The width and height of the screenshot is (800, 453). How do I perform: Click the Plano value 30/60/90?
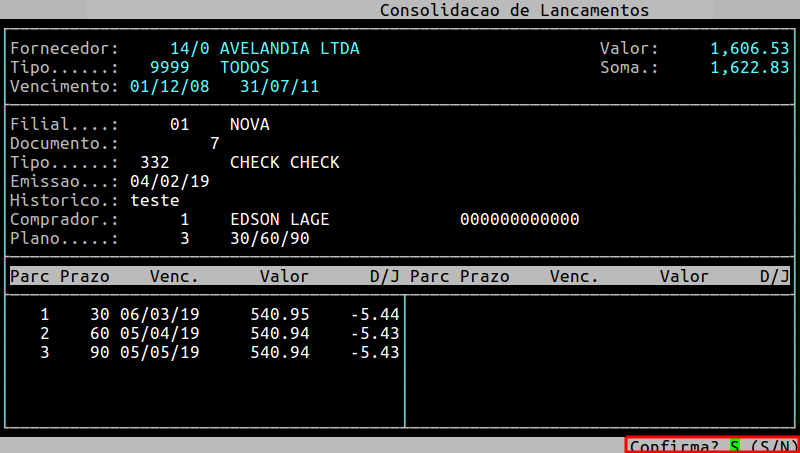[269, 239]
